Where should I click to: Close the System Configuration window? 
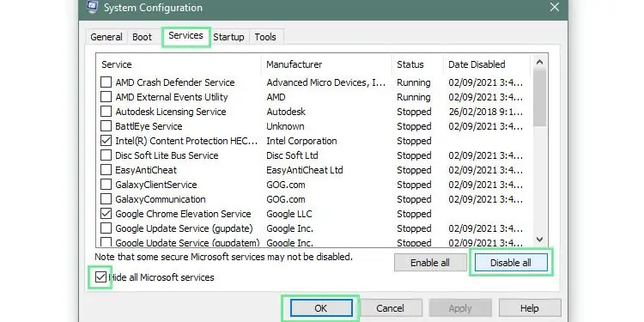[555, 7]
